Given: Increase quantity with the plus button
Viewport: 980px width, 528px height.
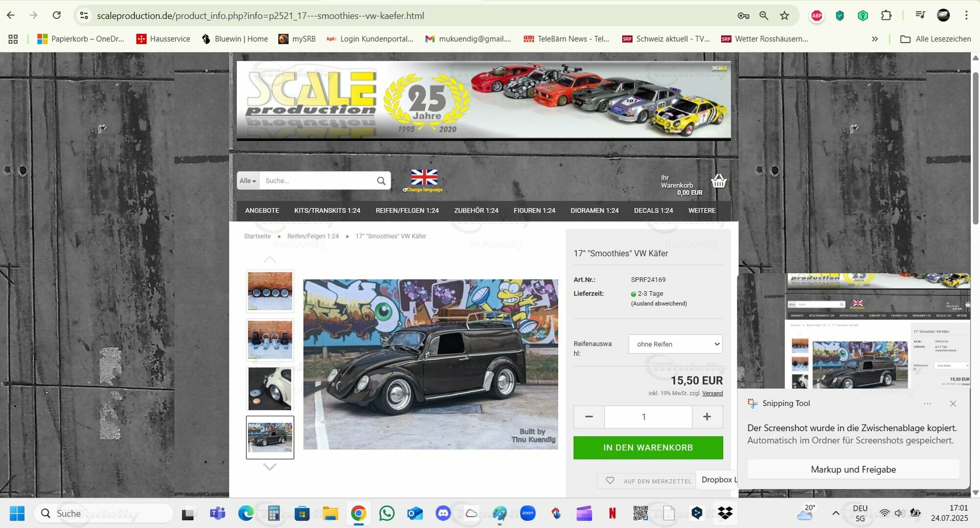Looking at the screenshot, I should 707,417.
